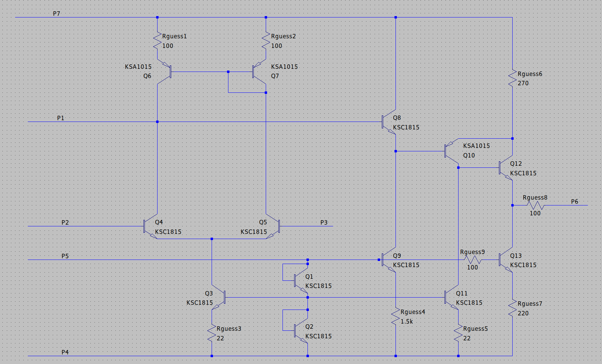This screenshot has width=602, height=364.
Task: Select the Q9 transistor symbol
Action: point(389,260)
